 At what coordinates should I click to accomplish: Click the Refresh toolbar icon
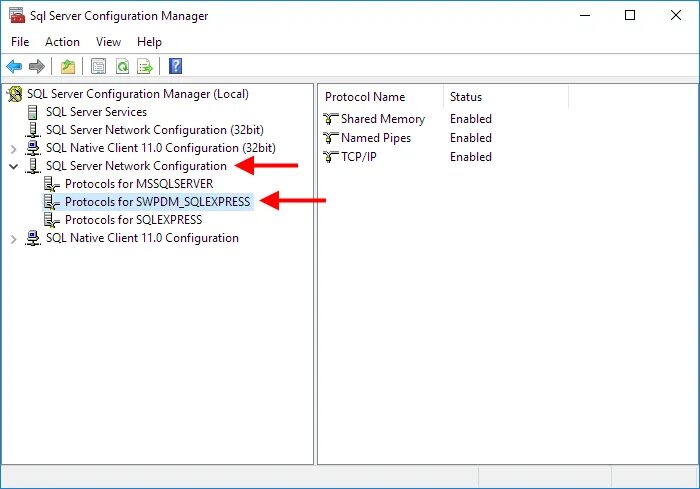122,67
